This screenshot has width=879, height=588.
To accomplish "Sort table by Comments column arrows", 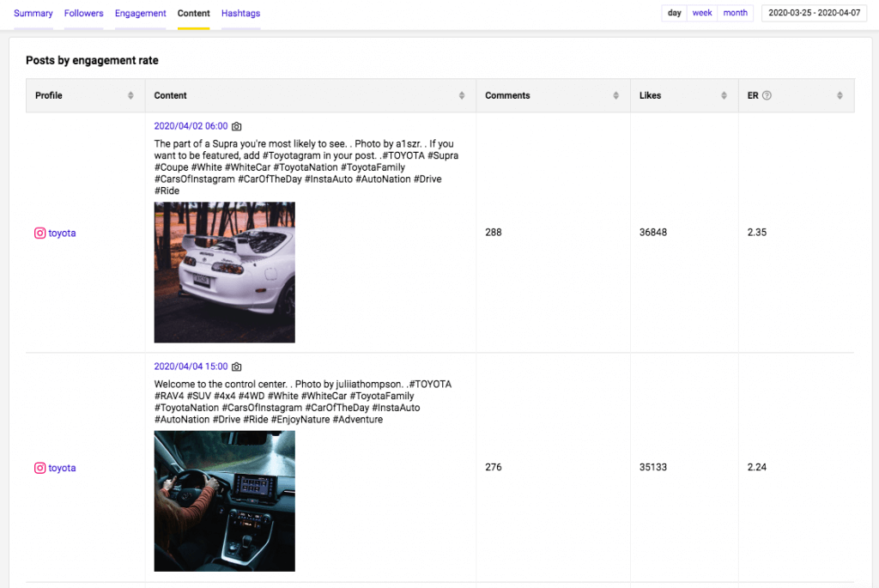I will [x=616, y=95].
